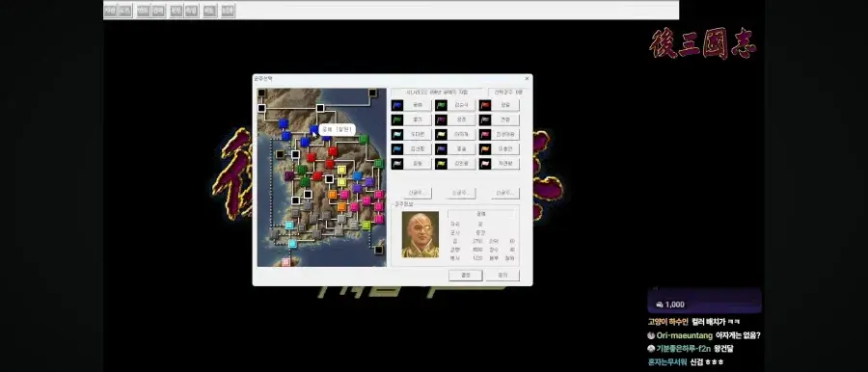Screen dimensions: 868x372
Task: Click the cancel button beside 결정
Action: [x=502, y=275]
